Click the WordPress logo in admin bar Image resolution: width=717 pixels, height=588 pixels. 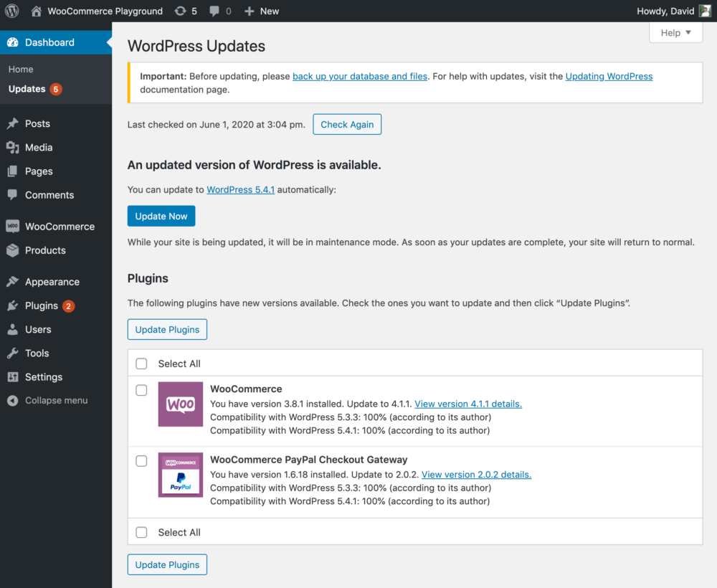pyautogui.click(x=11, y=11)
